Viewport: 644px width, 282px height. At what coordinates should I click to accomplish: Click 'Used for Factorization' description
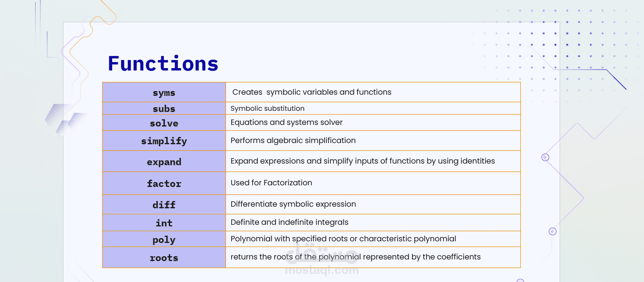tap(271, 183)
